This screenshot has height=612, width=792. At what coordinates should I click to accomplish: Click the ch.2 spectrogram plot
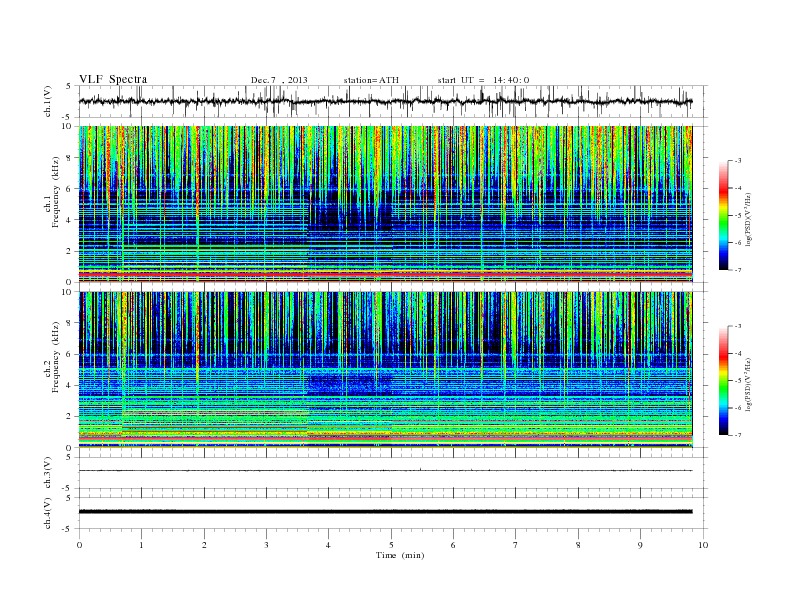click(x=385, y=370)
